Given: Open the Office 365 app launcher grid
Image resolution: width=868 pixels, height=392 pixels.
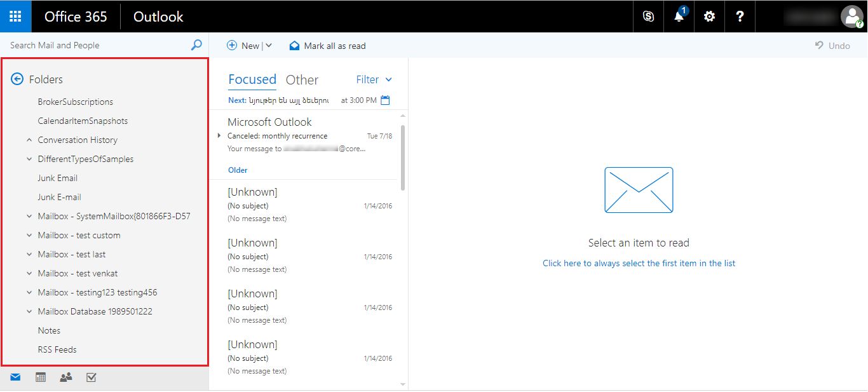Looking at the screenshot, I should coord(16,17).
